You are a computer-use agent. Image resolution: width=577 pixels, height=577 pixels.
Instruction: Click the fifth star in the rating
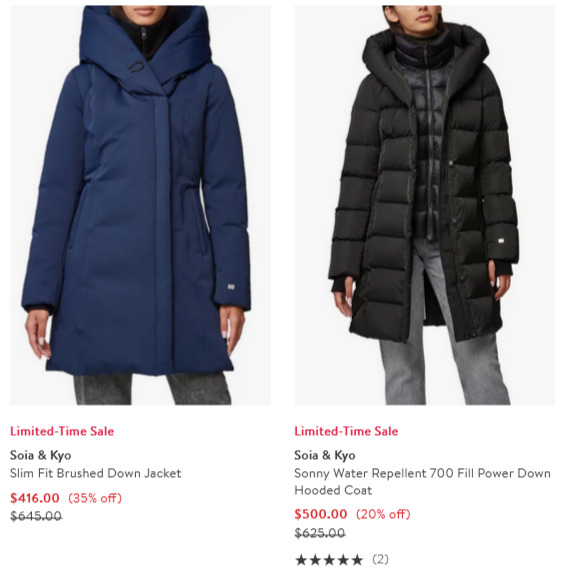click(x=357, y=560)
